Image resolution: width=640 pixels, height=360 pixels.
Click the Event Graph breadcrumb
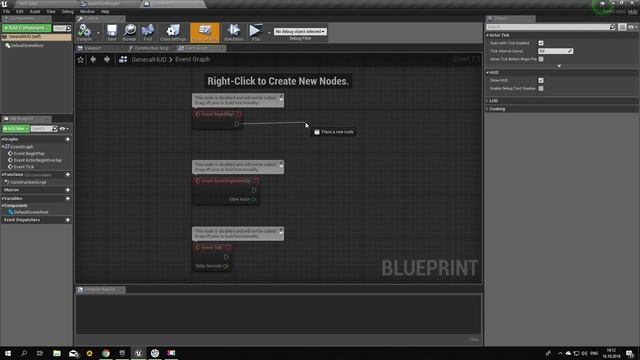pyautogui.click(x=192, y=60)
